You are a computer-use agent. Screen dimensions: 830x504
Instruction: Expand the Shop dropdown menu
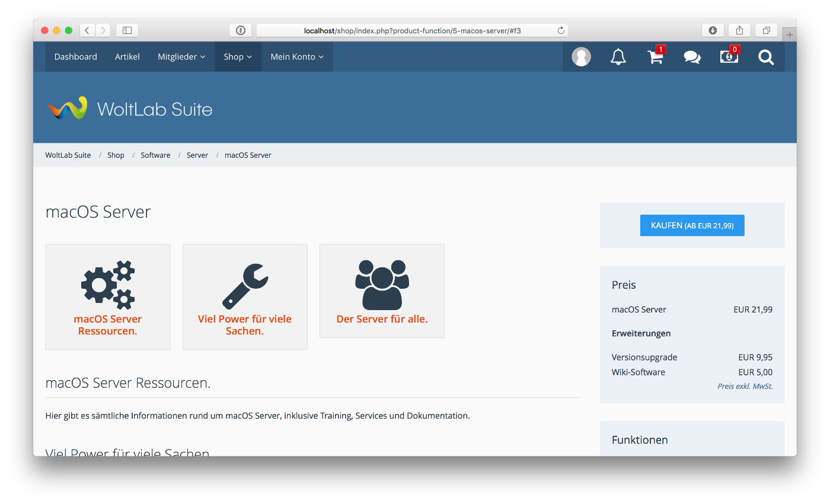[238, 57]
